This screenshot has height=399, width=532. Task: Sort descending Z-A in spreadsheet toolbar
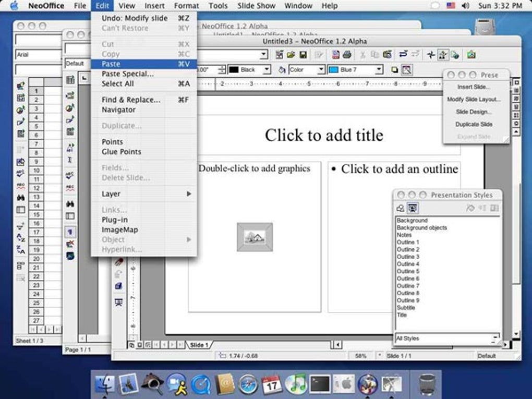click(x=21, y=250)
